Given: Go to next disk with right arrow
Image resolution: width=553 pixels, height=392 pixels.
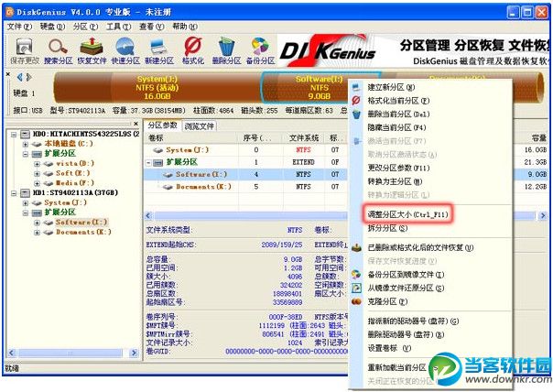Looking at the screenshot, I should (x=29, y=77).
